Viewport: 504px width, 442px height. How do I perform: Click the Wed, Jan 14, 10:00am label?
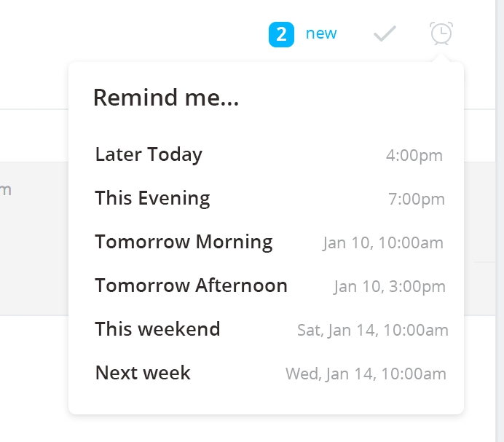[366, 374]
